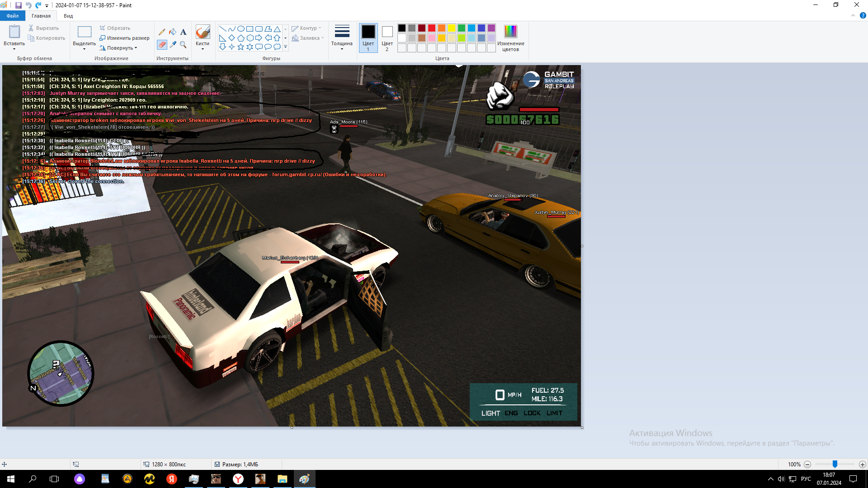Choose the five-point star shape
This screenshot has width=868, height=488.
(x=241, y=47)
